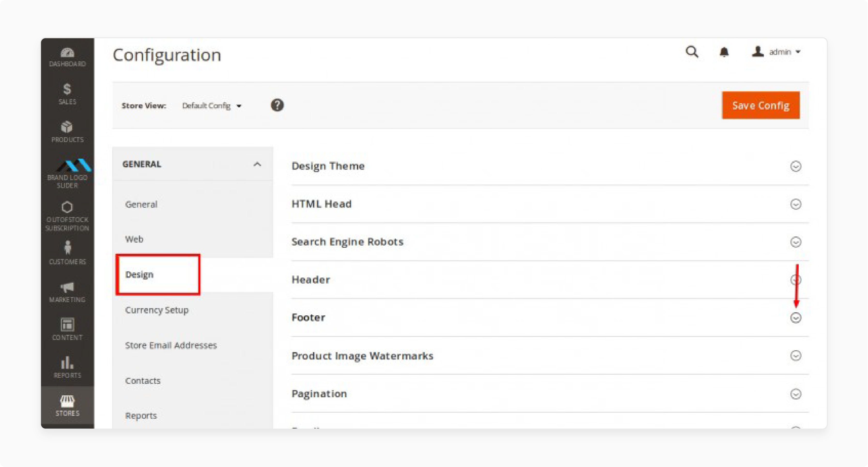Click the Header section title
The width and height of the screenshot is (868, 467).
tap(311, 280)
